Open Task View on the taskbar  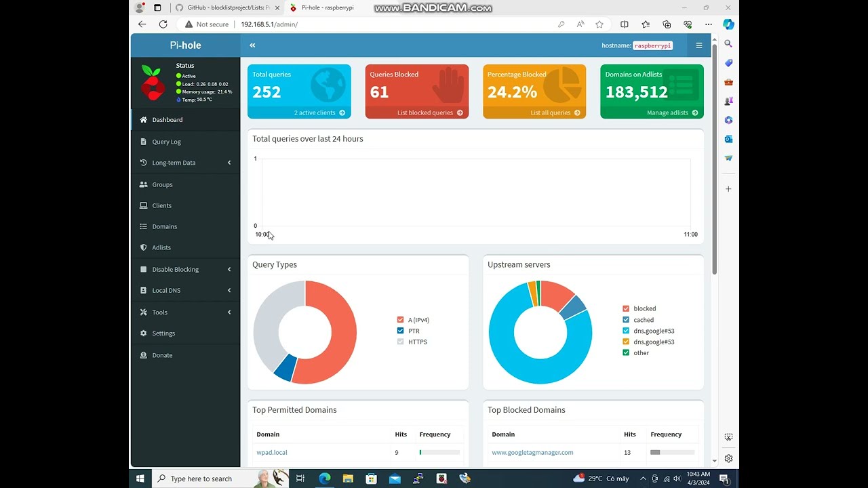tap(300, 479)
